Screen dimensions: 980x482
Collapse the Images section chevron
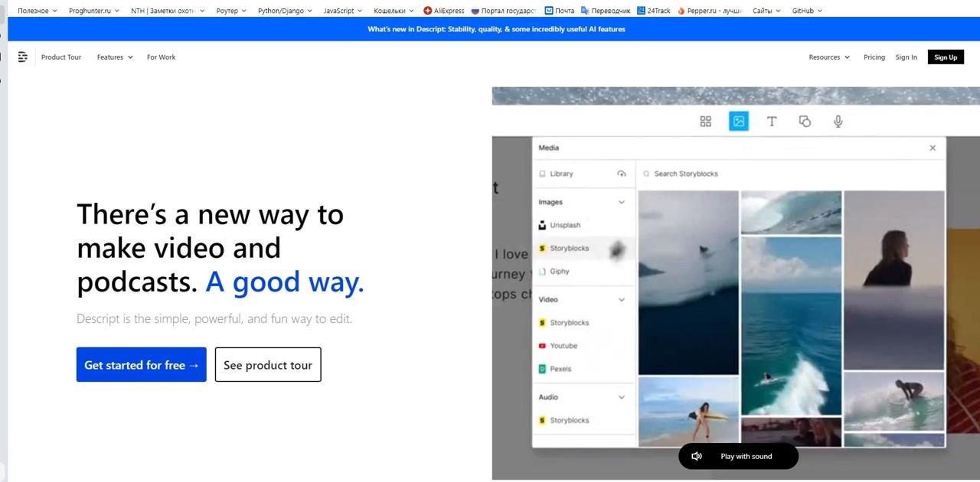coord(622,203)
